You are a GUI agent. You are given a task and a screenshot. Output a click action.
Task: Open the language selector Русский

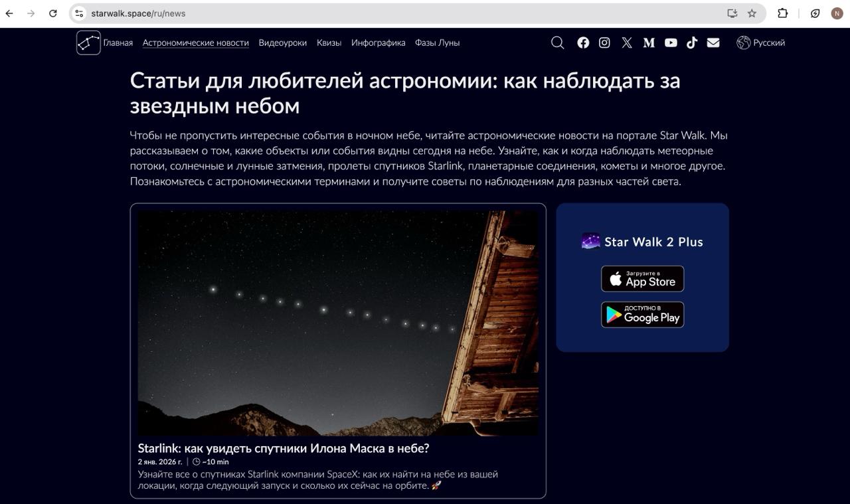tap(760, 42)
